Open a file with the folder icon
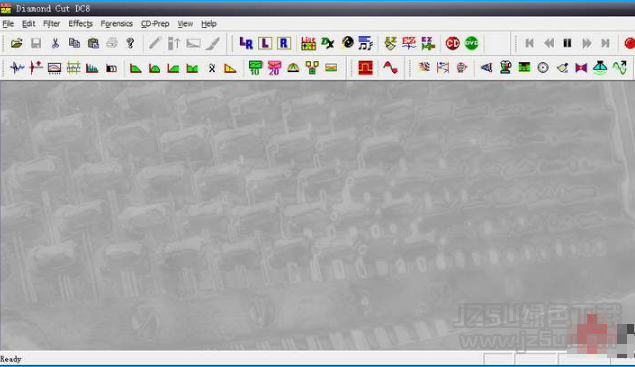 [x=17, y=43]
